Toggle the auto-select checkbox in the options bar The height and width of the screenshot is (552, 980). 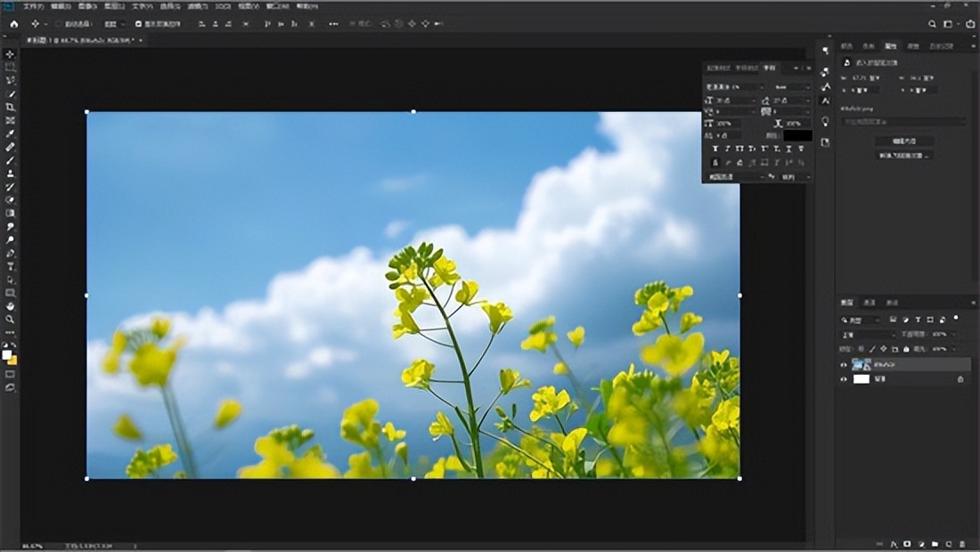click(58, 24)
